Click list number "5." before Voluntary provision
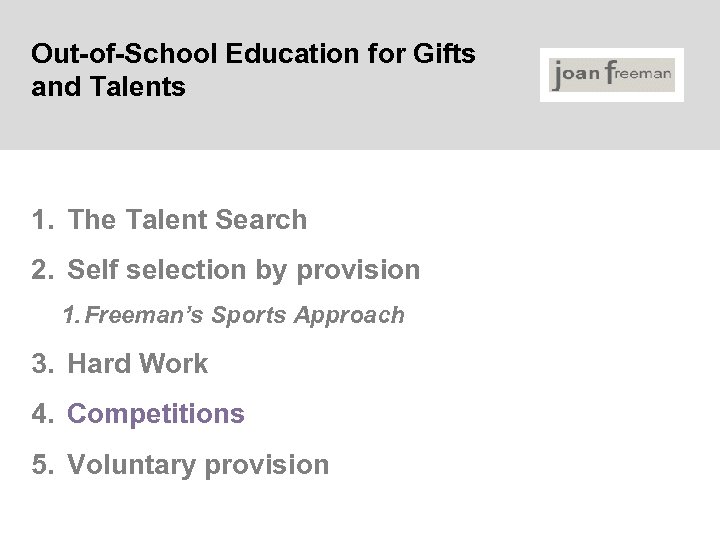The image size is (720, 540). [42, 465]
